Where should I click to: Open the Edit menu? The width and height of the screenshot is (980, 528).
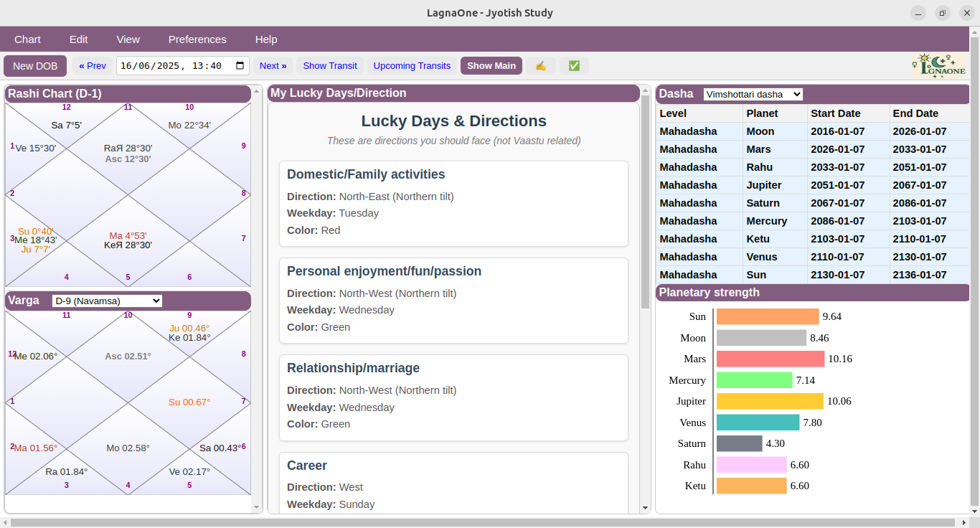point(79,39)
